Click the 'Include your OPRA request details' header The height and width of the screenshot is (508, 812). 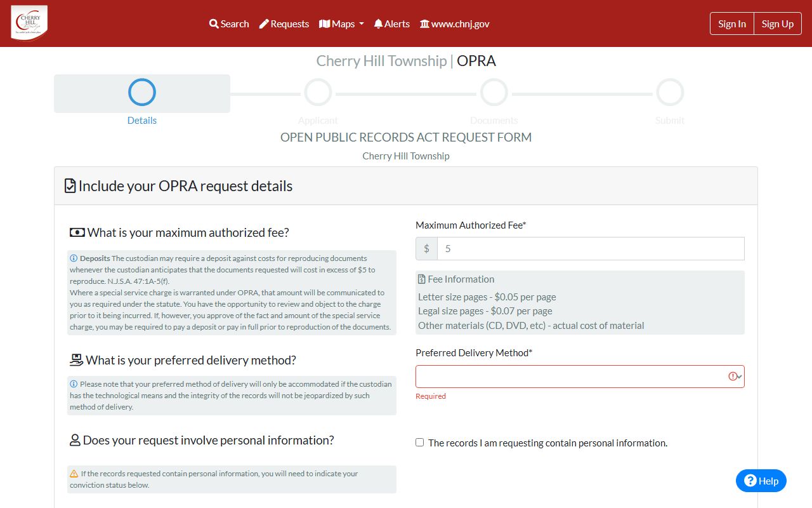click(x=179, y=186)
